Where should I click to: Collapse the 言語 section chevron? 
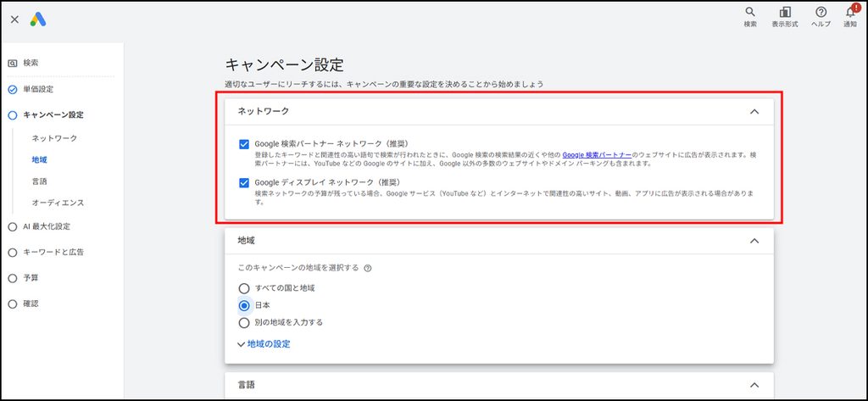(x=754, y=385)
